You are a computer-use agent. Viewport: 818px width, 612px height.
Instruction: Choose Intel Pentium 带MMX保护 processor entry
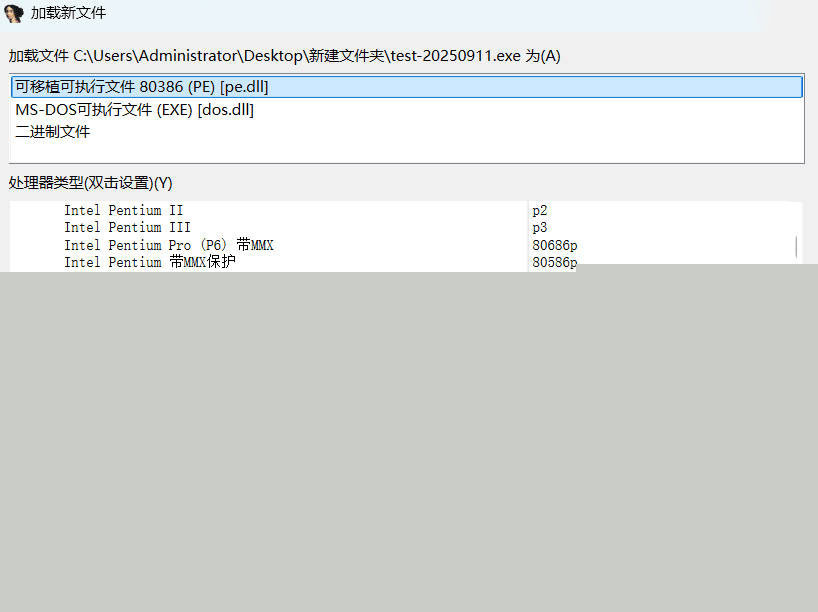pos(150,262)
